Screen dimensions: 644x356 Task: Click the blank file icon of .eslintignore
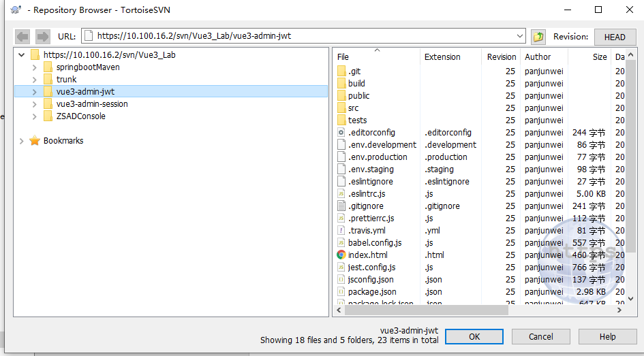coord(341,181)
